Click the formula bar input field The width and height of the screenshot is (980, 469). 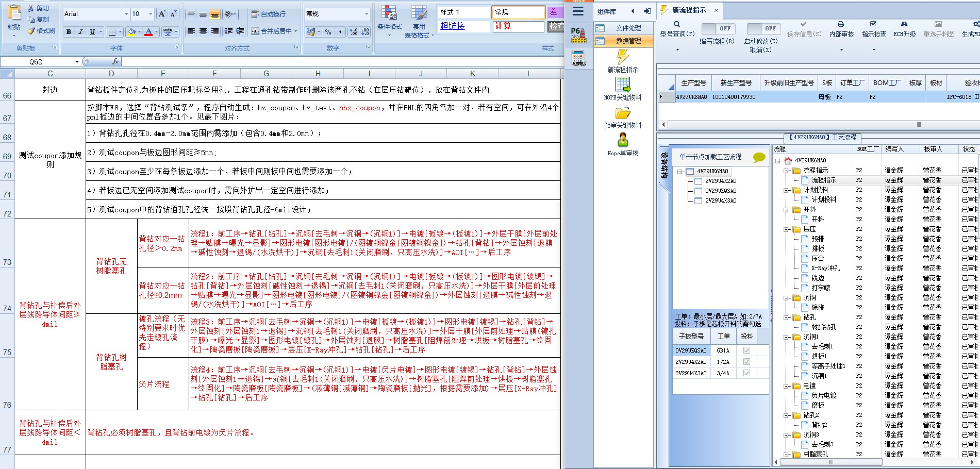(x=343, y=61)
